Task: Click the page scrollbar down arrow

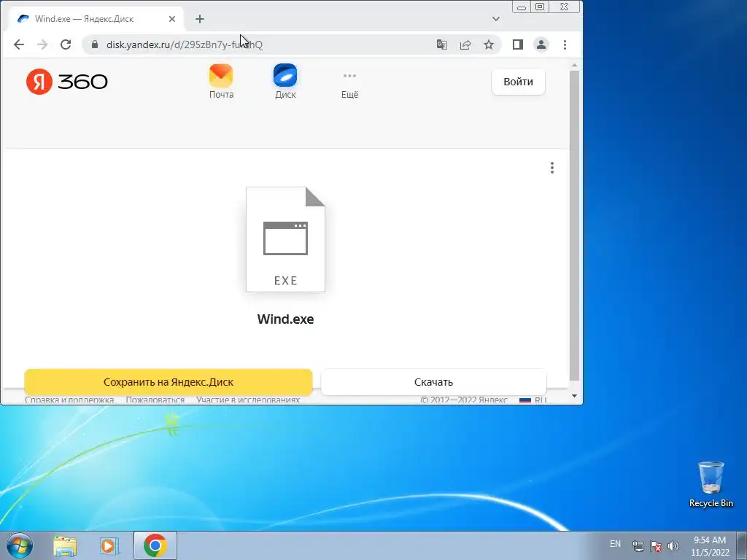Action: pyautogui.click(x=574, y=396)
